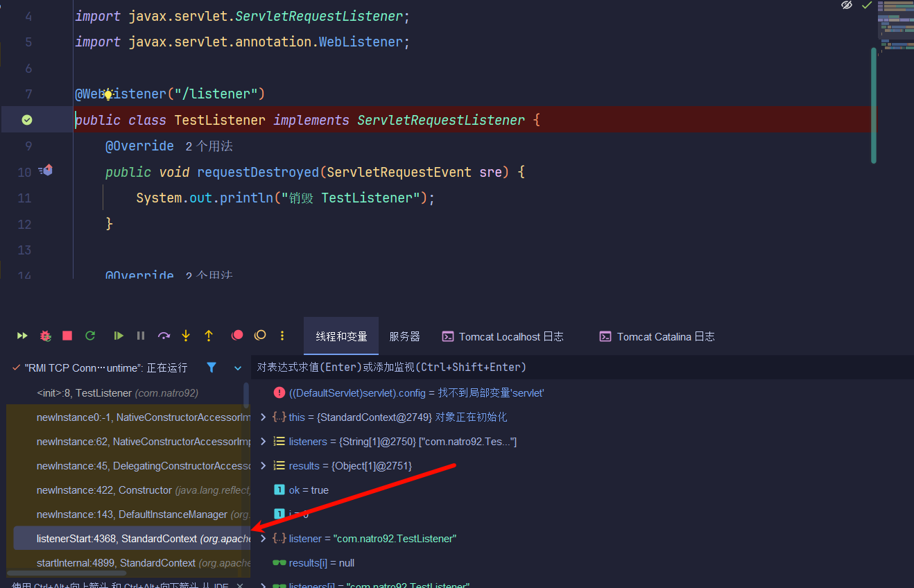This screenshot has width=914, height=588.
Task: Click the list icon of the listeners variable
Action: pos(279,442)
